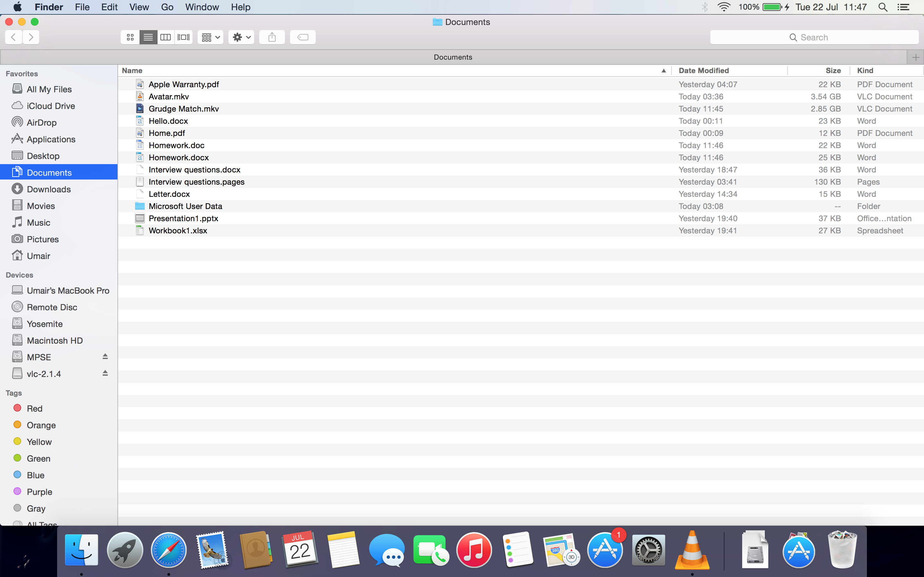Open Downloads in the sidebar
The image size is (924, 577).
[48, 189]
